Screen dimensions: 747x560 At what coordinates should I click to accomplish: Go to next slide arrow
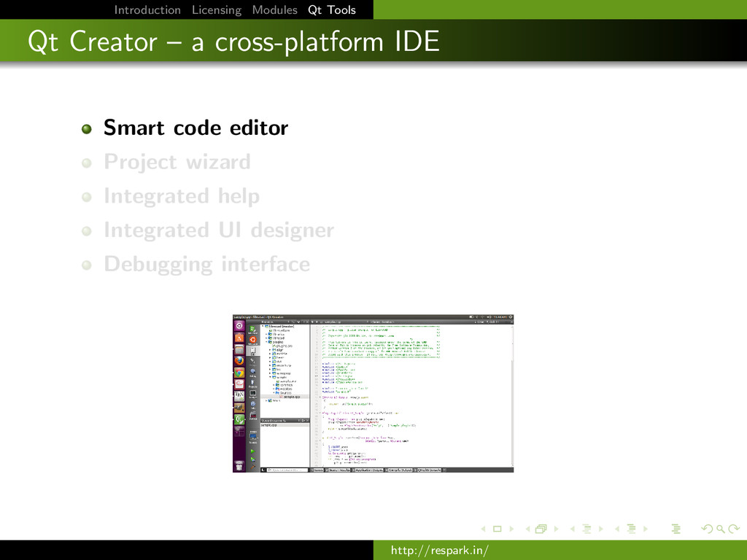pos(511,529)
